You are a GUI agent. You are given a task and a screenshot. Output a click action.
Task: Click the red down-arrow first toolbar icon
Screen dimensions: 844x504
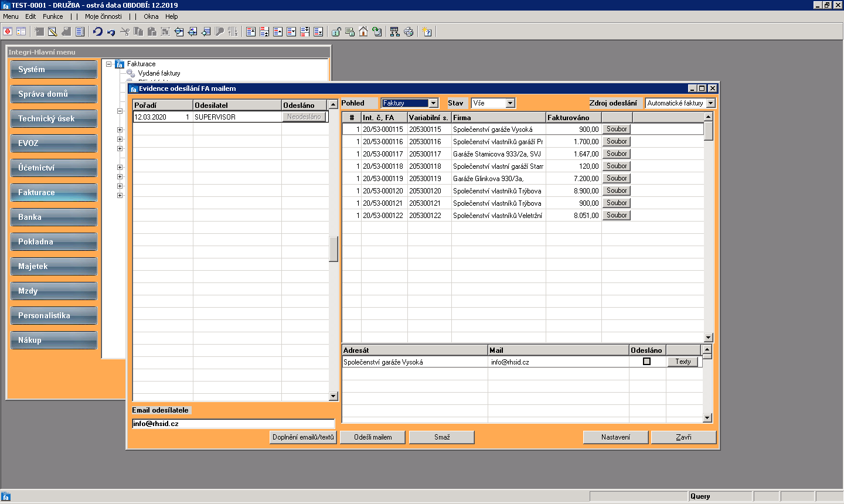coord(8,32)
